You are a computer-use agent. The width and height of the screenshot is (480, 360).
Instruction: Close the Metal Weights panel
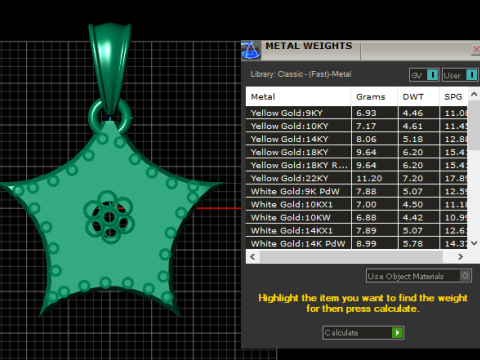click(x=476, y=50)
